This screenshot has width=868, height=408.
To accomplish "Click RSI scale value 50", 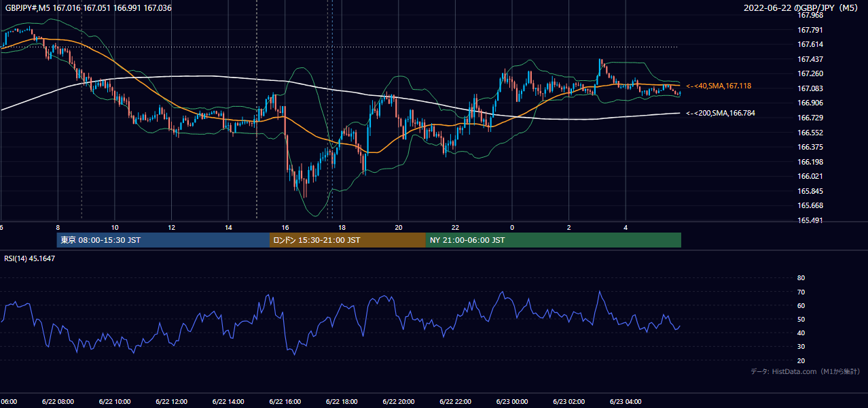I will [x=801, y=319].
